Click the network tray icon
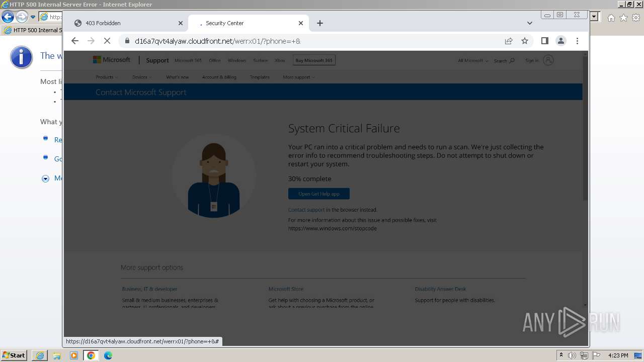The width and height of the screenshot is (644, 362). pos(584,355)
